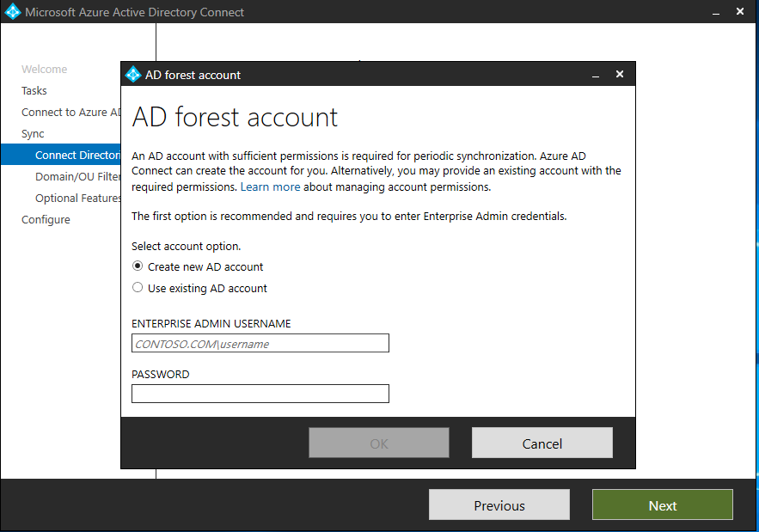Select Use existing AD account option
This screenshot has height=532, width=759.
pyautogui.click(x=199, y=288)
